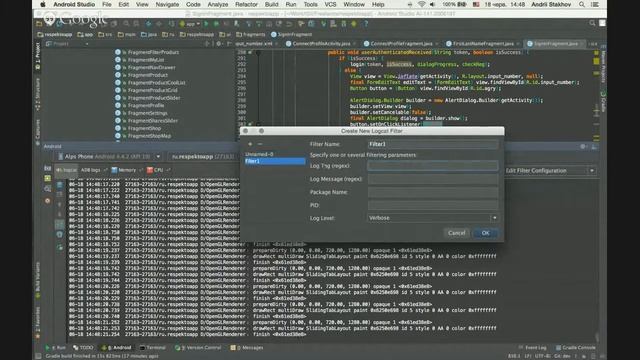
Task: Click the Run app green play icon
Action: click(206, 24)
